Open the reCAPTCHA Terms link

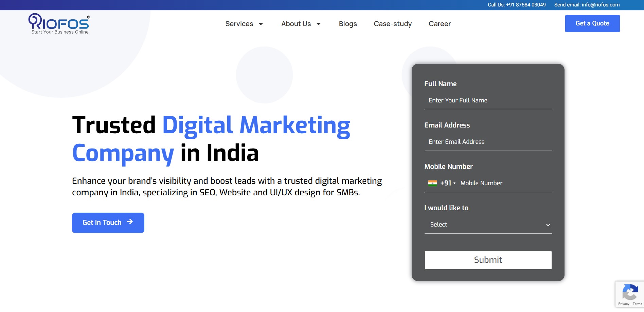pyautogui.click(x=638, y=304)
